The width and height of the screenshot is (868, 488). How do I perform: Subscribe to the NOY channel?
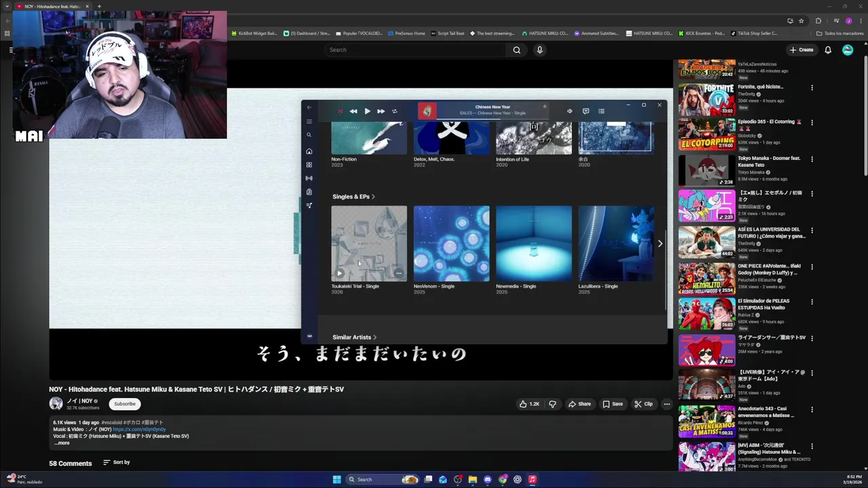point(125,404)
